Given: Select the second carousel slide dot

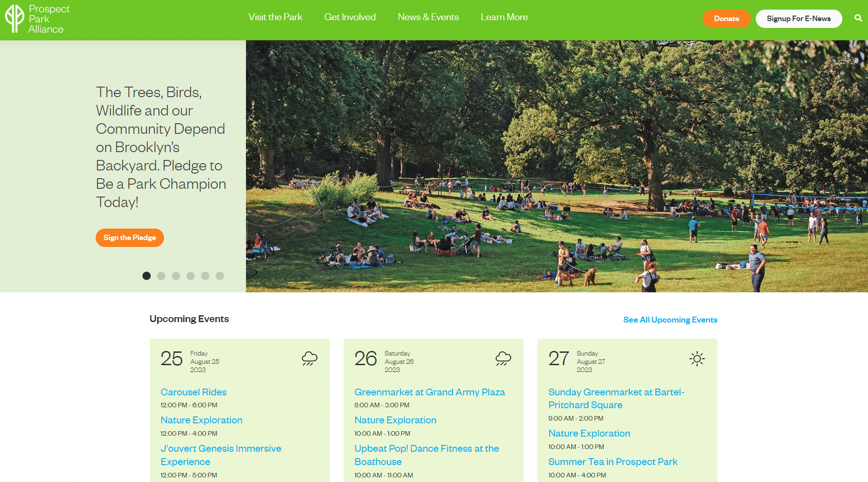Looking at the screenshot, I should tap(161, 276).
